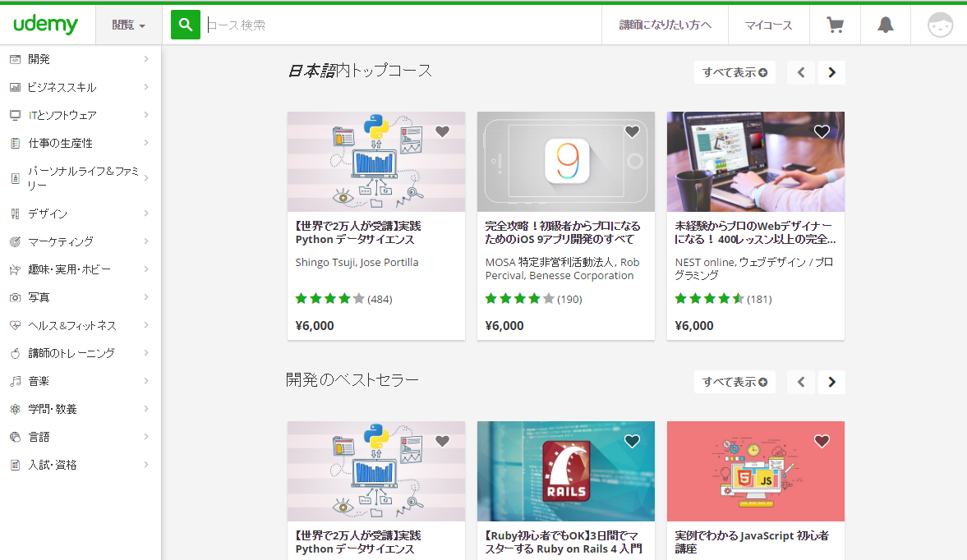Wishlist the Ruby on Rails course
Viewport: 967px width, 560px height.
[x=632, y=441]
